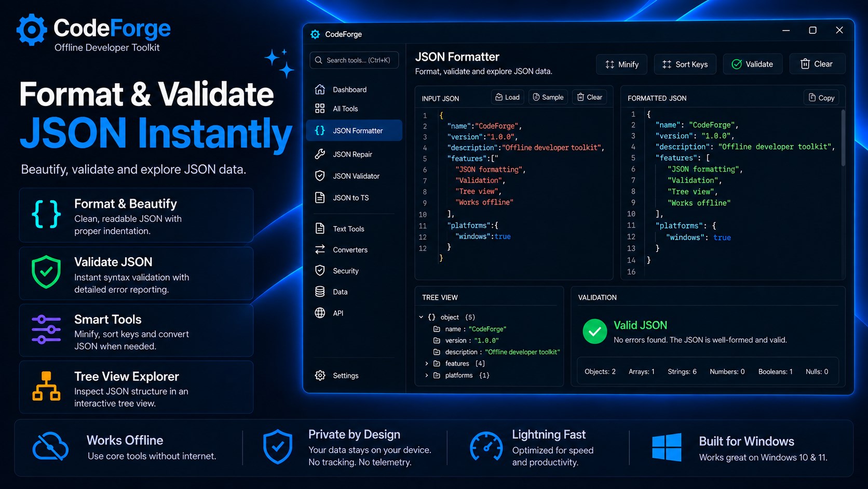The height and width of the screenshot is (489, 868).
Task: Click the top toolbar Clear button
Action: coord(817,64)
